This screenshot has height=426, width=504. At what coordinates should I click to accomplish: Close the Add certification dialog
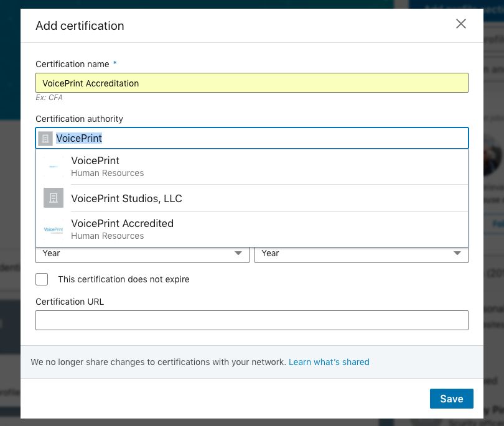[x=461, y=24]
